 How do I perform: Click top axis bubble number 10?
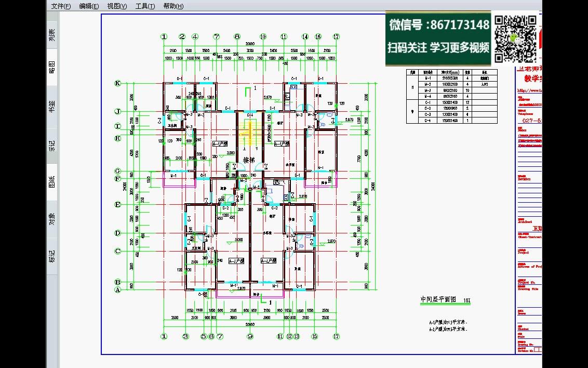[263, 36]
